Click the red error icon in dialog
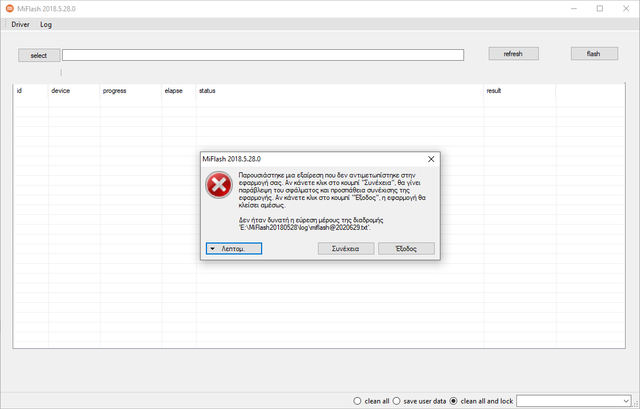Image resolution: width=640 pixels, height=409 pixels. coord(219,185)
